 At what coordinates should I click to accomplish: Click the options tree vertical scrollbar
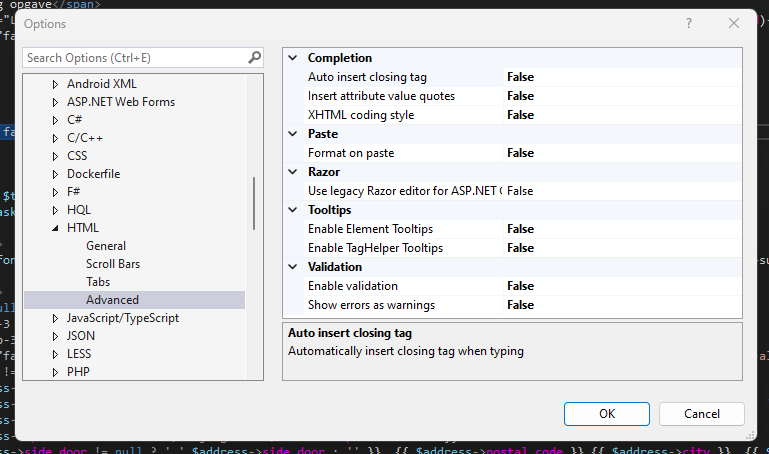[255, 203]
